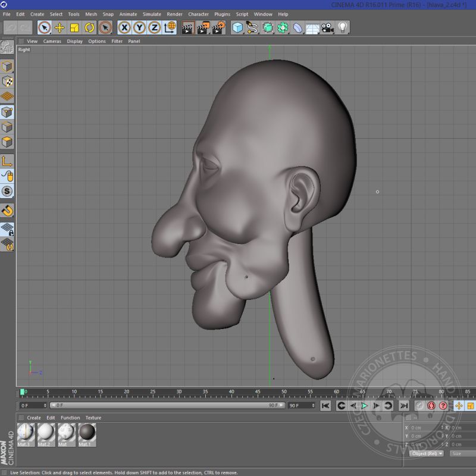Open the Simulate menu

[152, 14]
